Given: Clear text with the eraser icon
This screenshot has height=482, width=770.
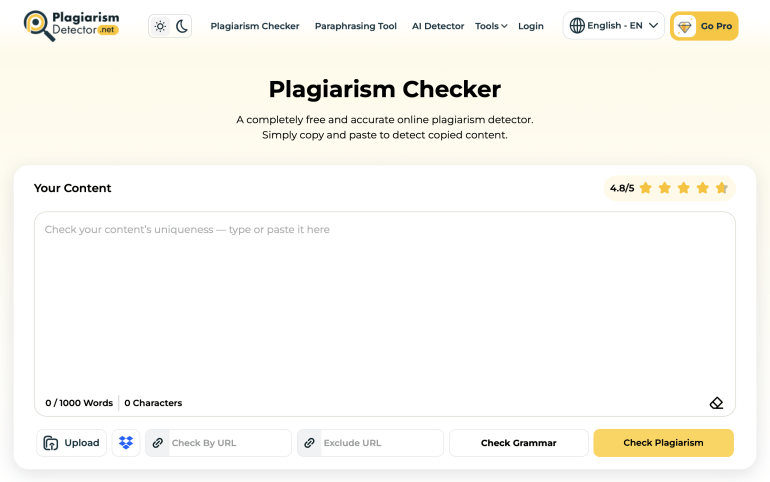Looking at the screenshot, I should point(716,403).
